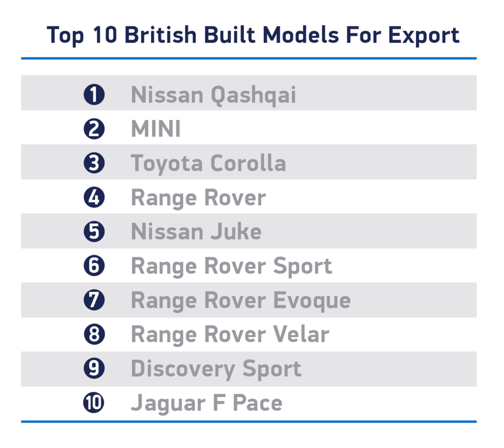Click the Discovery Sport text
The width and height of the screenshot is (504, 448).
coord(216,369)
